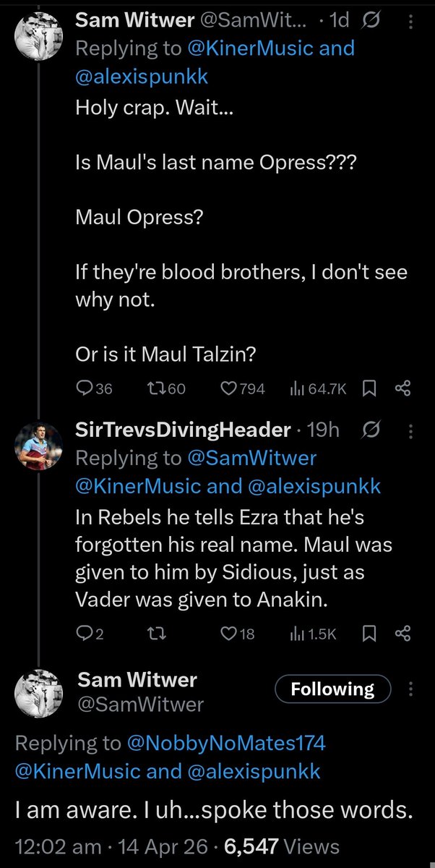Open the @SamWitwer mention in SirTrevs' reply
Viewport: 435px width, 868px height.
coord(252,458)
